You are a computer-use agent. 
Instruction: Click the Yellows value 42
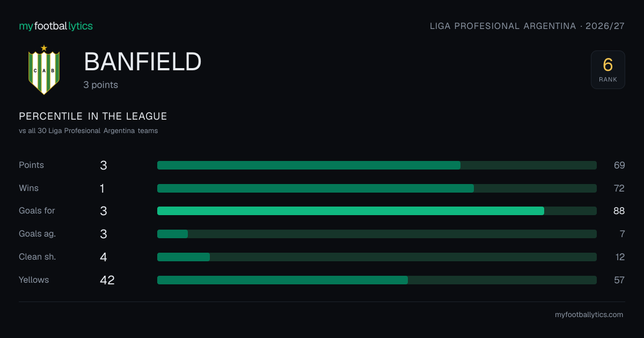coord(107,280)
